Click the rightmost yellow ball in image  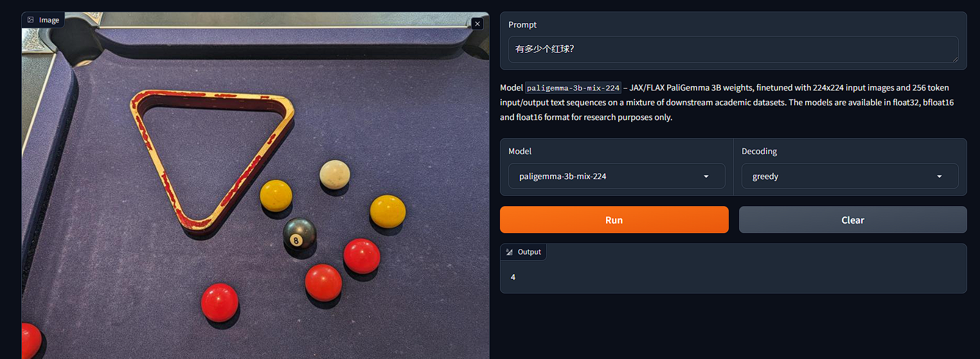(x=388, y=211)
